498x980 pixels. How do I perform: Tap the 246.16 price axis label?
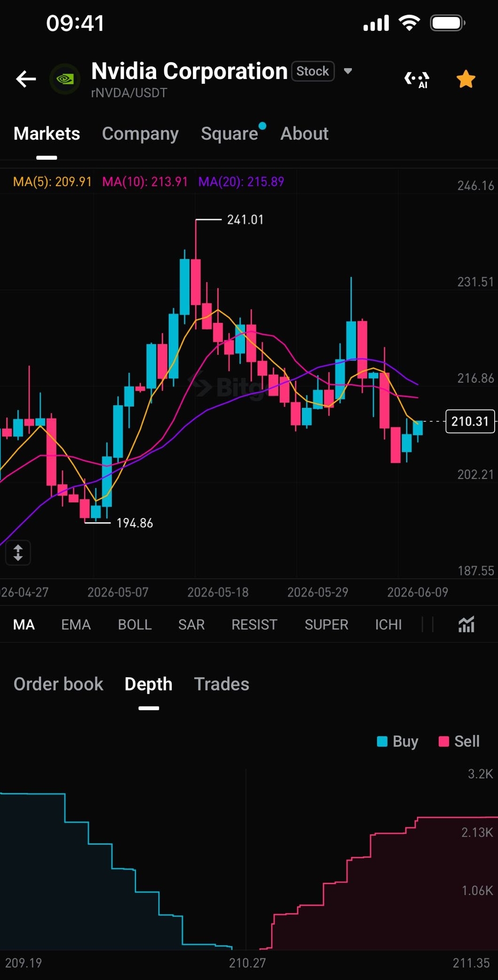coord(476,186)
